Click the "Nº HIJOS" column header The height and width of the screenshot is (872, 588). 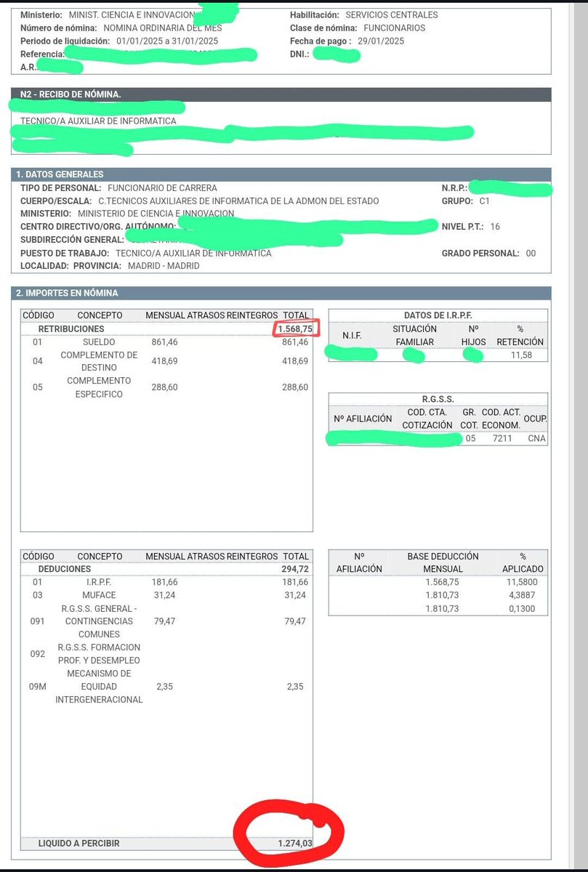pyautogui.click(x=473, y=335)
